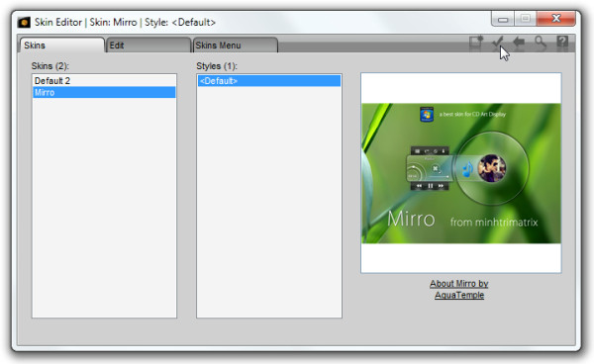Screen dimensions: 594x364
Task: Click the back arrow toolbar icon
Action: (x=519, y=43)
